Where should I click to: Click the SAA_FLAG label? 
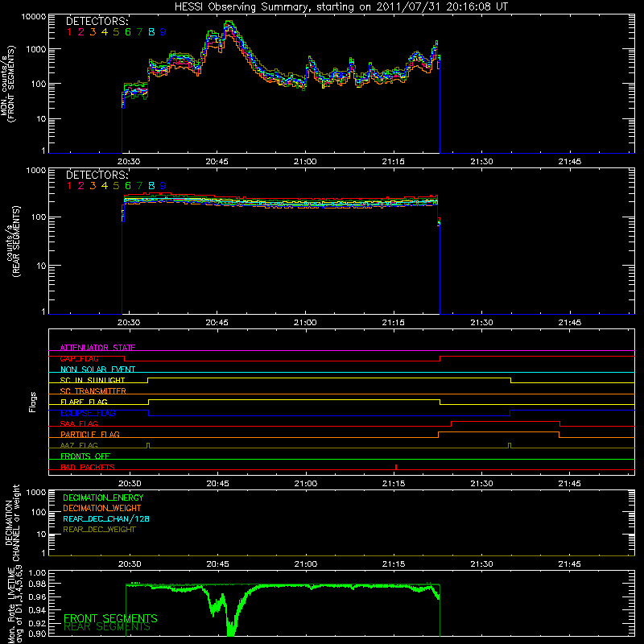[x=79, y=423]
